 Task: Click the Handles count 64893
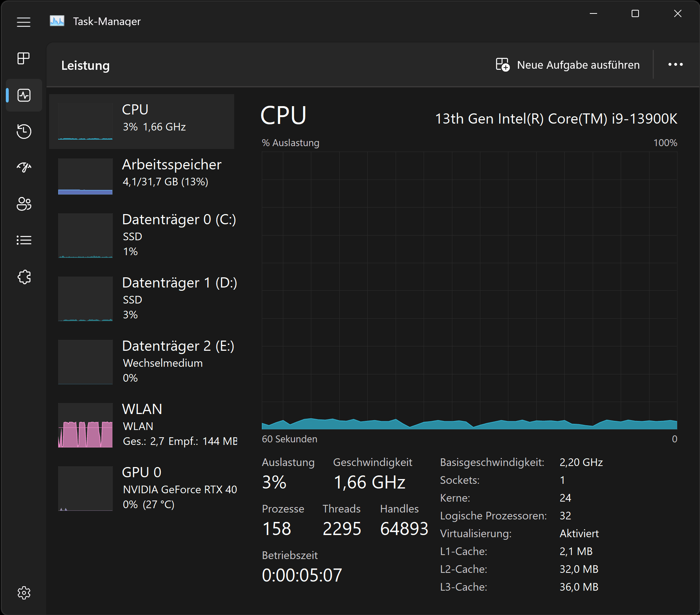tap(404, 529)
